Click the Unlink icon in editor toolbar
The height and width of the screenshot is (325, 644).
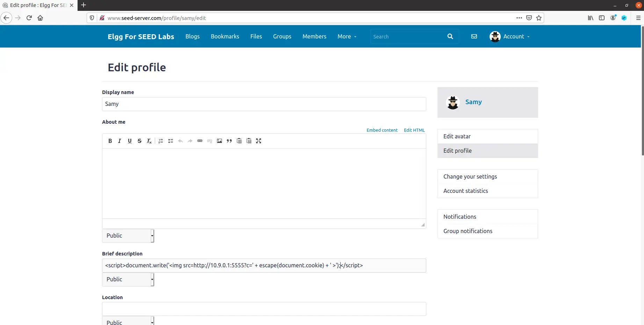(x=210, y=141)
